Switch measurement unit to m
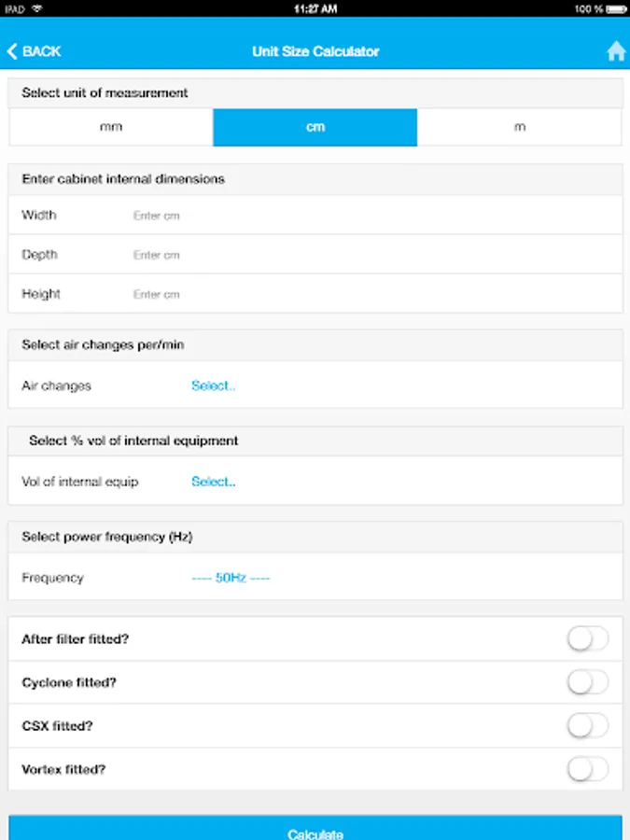The width and height of the screenshot is (630, 840). [520, 127]
